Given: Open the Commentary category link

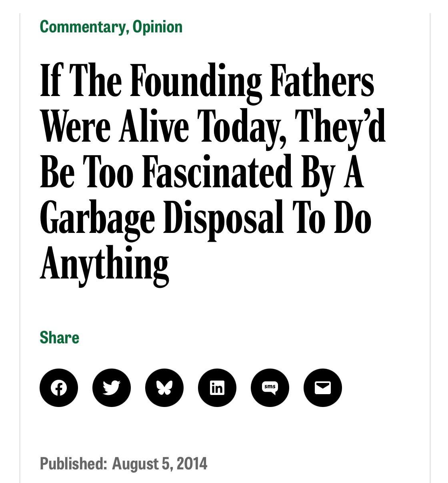Looking at the screenshot, I should [x=82, y=27].
